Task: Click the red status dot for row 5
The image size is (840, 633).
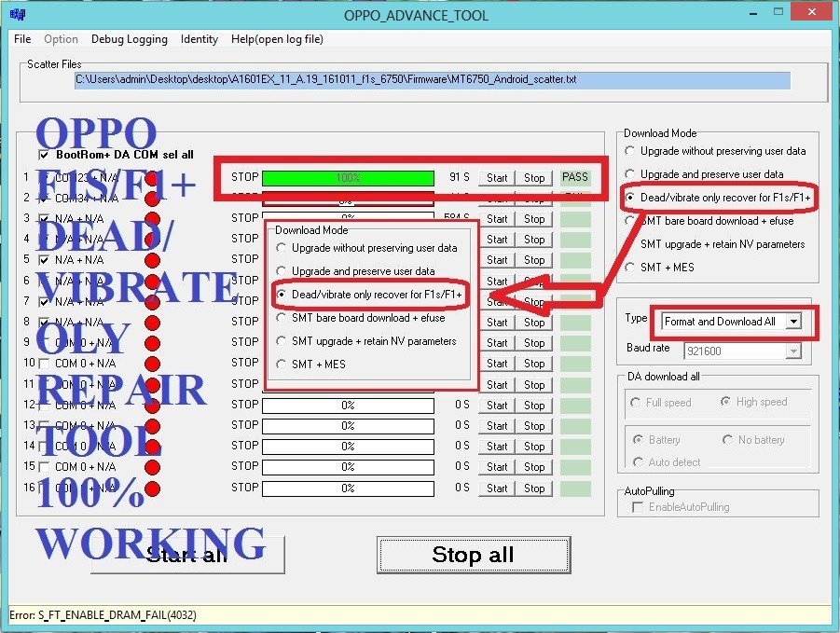Action: pyautogui.click(x=153, y=261)
